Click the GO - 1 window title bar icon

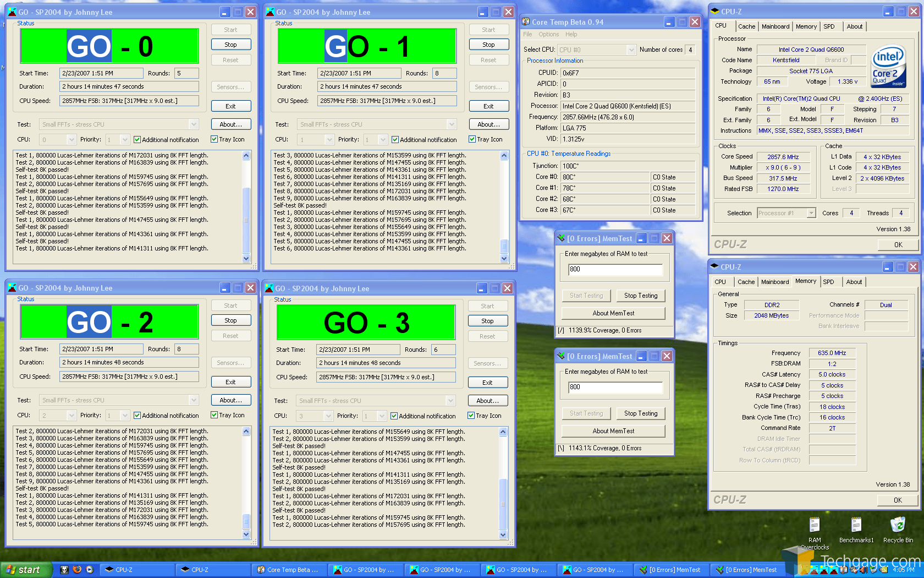pyautogui.click(x=270, y=12)
